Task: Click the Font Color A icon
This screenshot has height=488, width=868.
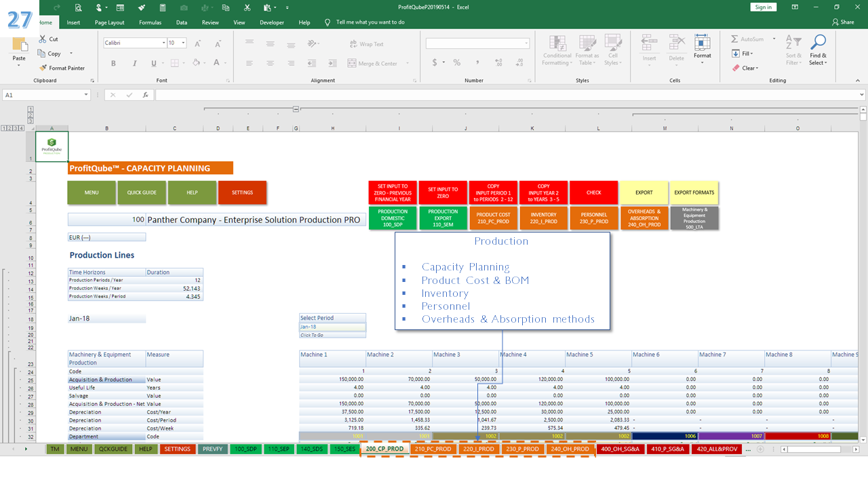Action: [x=216, y=63]
